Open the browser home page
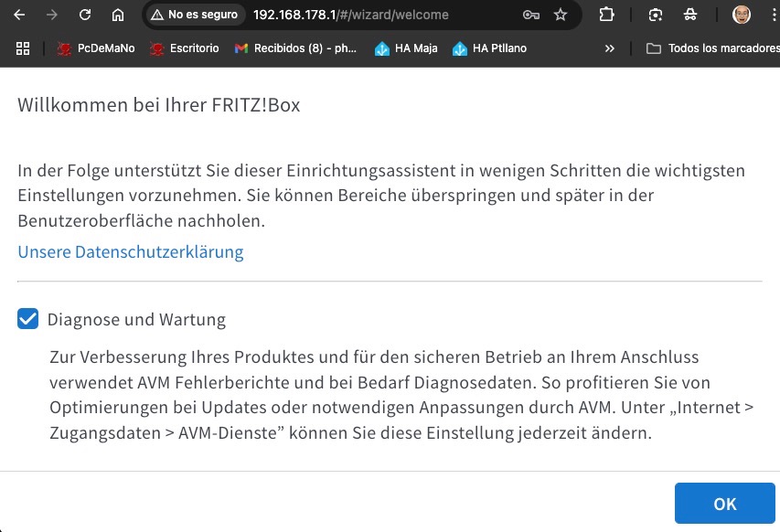Viewport: 780px width, 532px height. (117, 15)
